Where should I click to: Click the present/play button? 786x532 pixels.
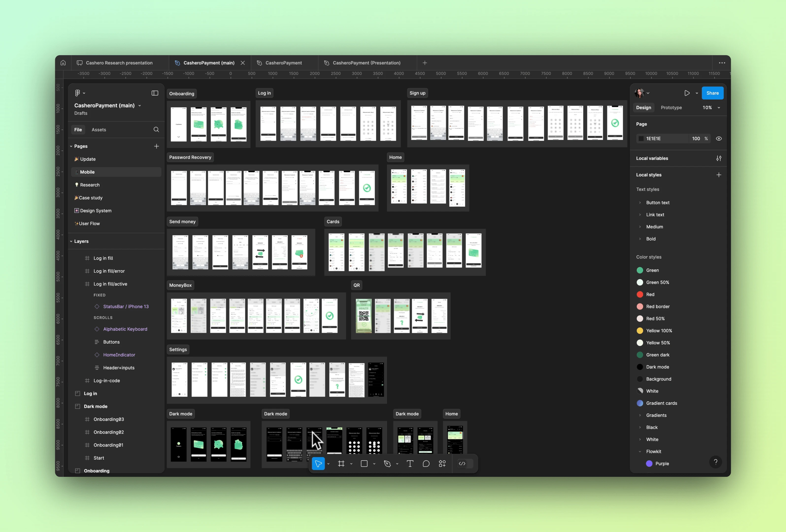[687, 93]
